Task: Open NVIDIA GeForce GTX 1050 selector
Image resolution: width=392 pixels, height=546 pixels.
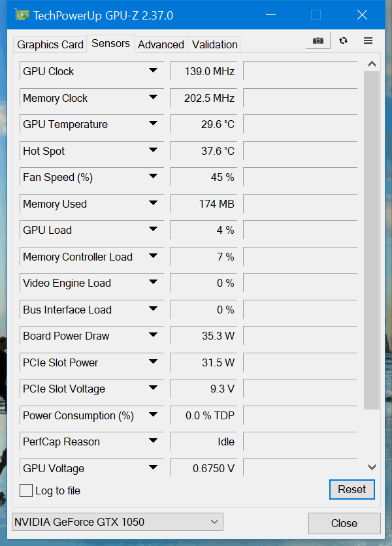Action: tap(118, 522)
